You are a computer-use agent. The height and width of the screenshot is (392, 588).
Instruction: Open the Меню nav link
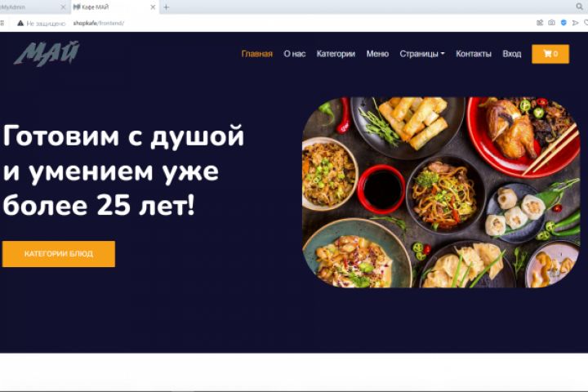[x=377, y=54]
